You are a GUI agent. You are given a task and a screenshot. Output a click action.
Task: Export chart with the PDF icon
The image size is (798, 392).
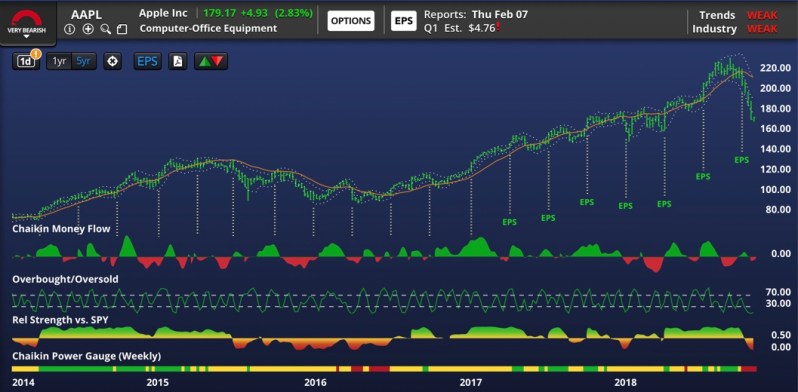pos(178,62)
